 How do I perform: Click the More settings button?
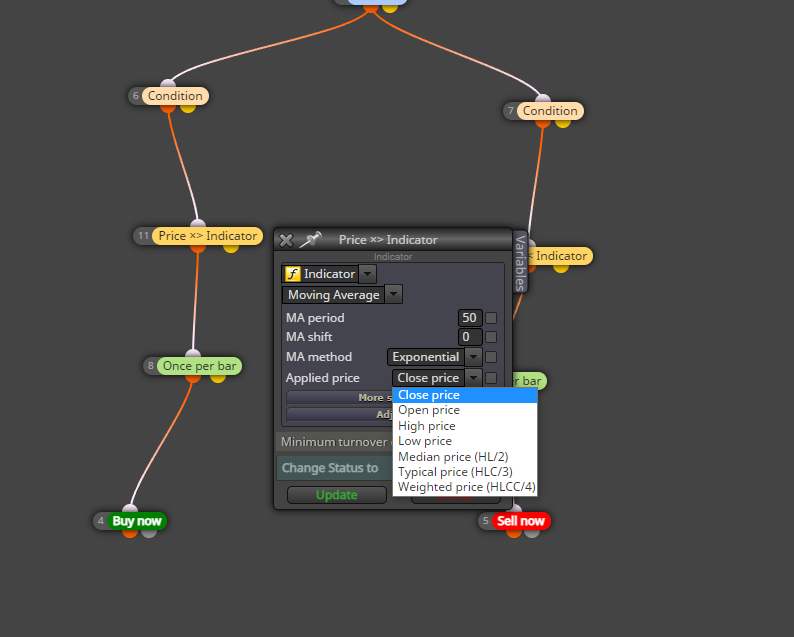coord(339,398)
